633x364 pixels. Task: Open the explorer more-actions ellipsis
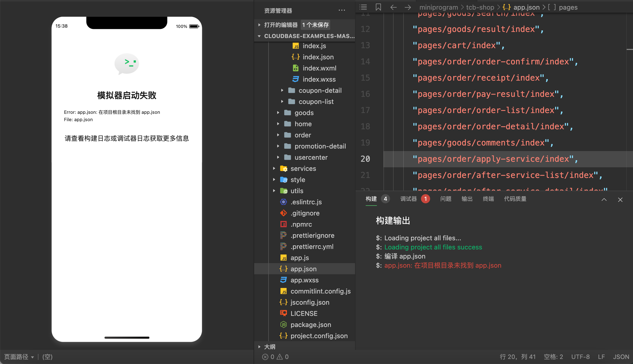tap(342, 10)
